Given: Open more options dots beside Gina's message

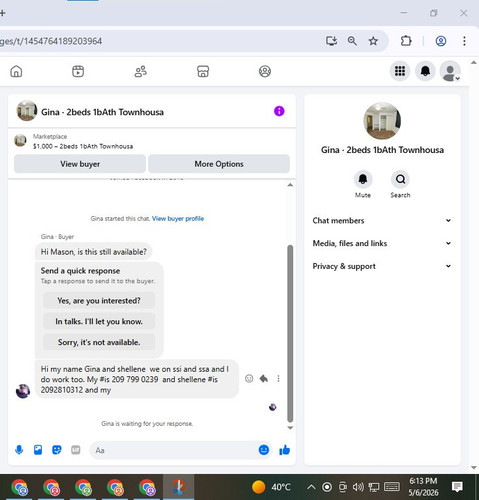Looking at the screenshot, I should click(x=278, y=378).
